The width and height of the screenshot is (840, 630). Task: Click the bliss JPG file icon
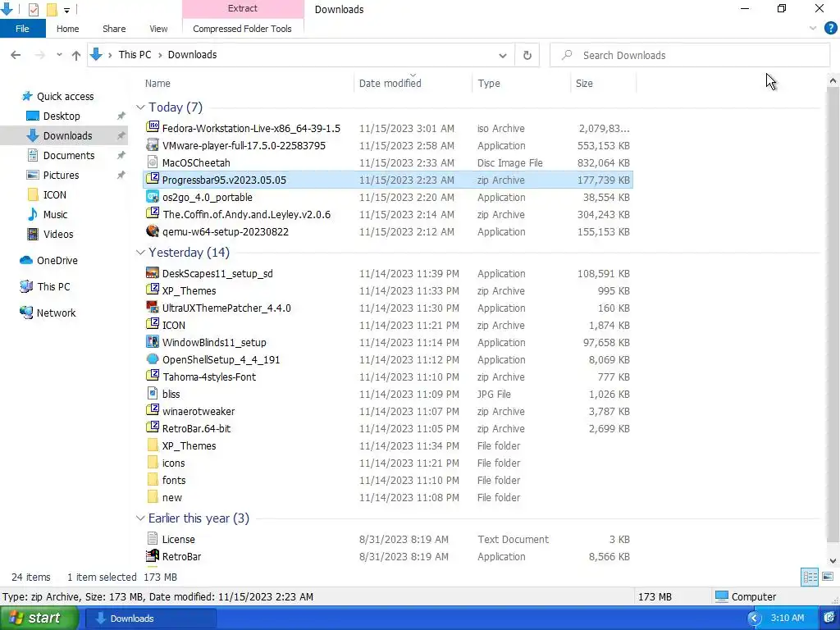coord(153,393)
